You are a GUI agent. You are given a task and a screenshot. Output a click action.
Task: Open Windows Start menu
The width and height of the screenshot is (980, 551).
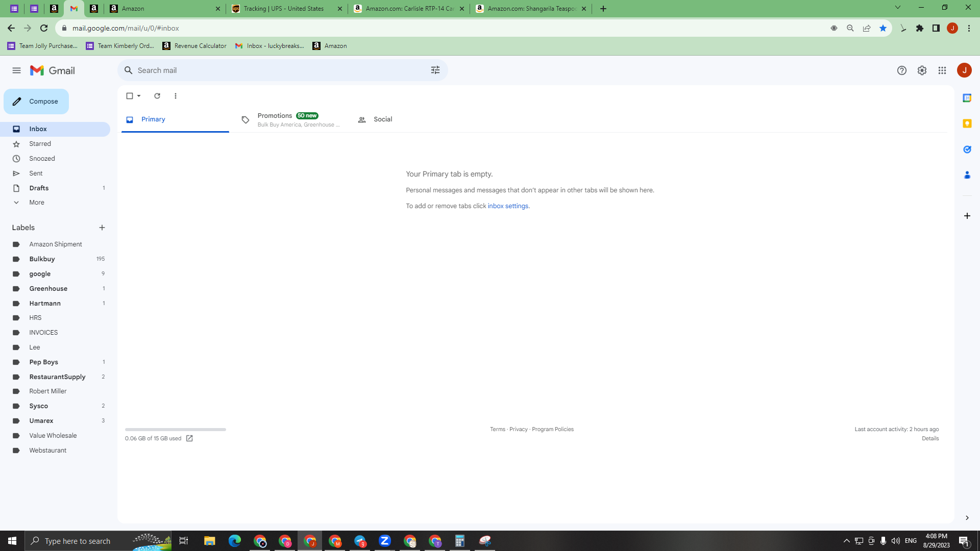tap(12, 541)
